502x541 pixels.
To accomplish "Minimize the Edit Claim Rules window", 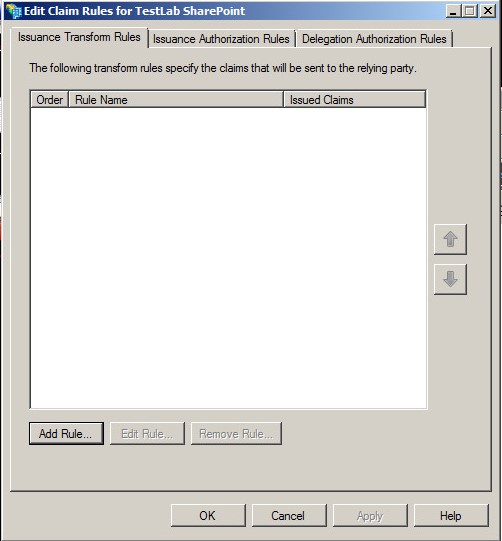I will pyautogui.click(x=453, y=11).
